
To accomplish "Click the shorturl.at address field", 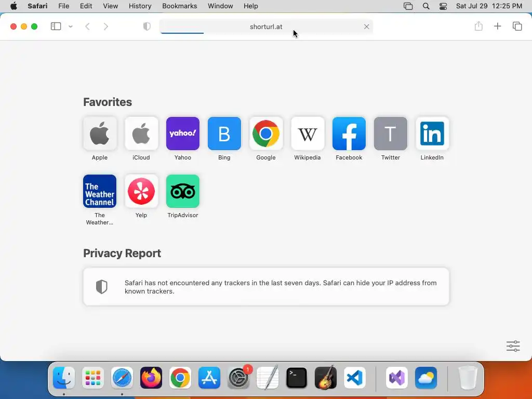I will tap(266, 26).
